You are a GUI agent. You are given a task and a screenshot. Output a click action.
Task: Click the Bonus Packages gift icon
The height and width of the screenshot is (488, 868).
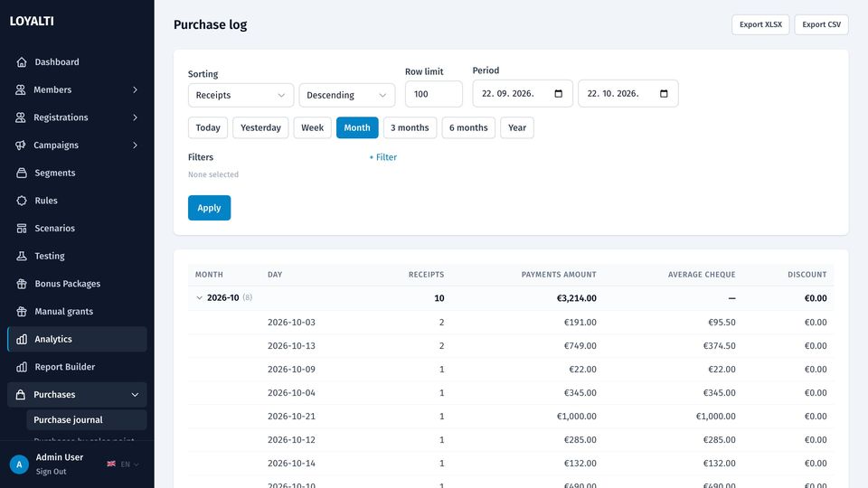coord(22,283)
